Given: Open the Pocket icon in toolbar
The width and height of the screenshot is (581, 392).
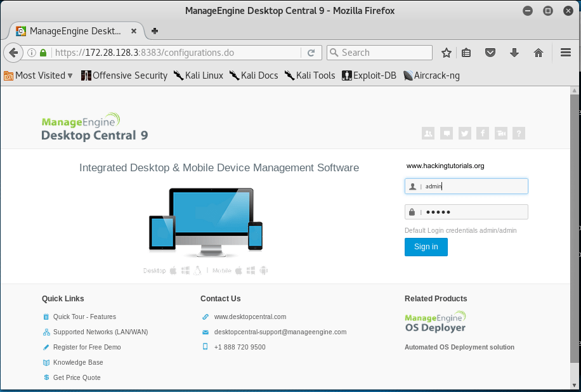Looking at the screenshot, I should pos(490,53).
